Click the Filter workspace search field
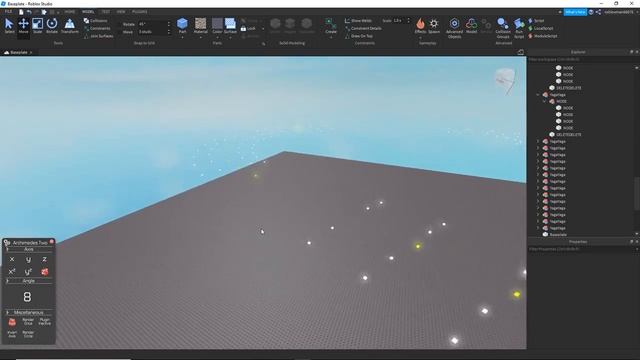The height and width of the screenshot is (360, 640). pyautogui.click(x=581, y=59)
